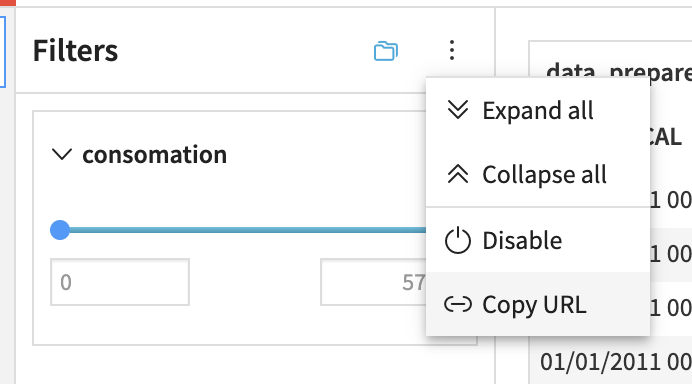Viewport: 692px width, 384px height.
Task: Choose Copy URL from the menu
Action: (x=538, y=304)
